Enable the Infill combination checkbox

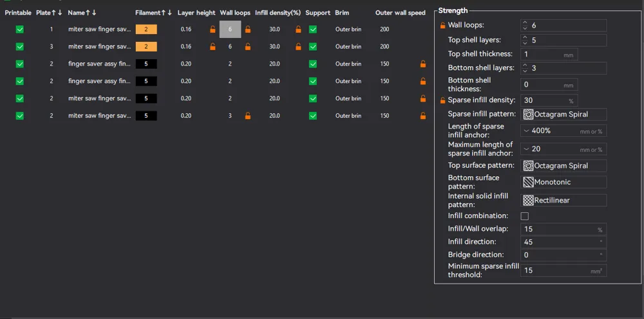point(524,216)
